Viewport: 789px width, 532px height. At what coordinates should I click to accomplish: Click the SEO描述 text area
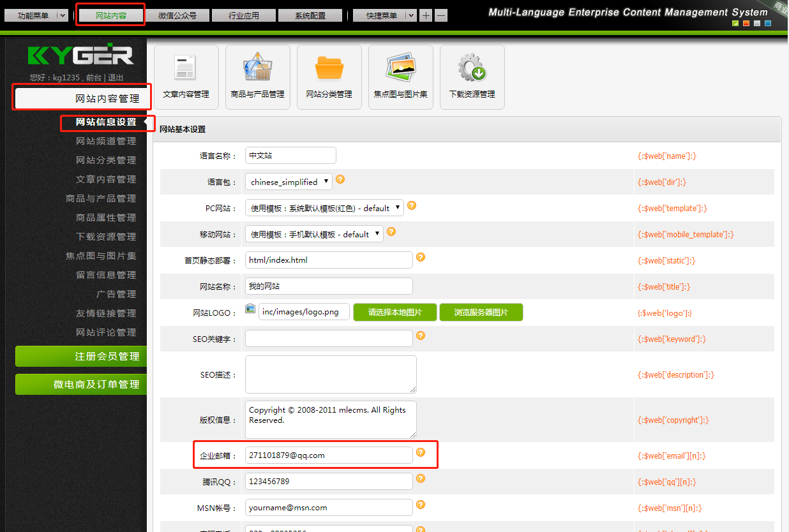(331, 374)
